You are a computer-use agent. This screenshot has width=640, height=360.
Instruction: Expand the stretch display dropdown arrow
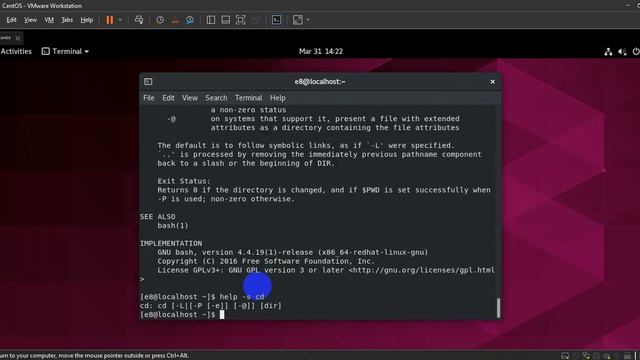pos(308,20)
